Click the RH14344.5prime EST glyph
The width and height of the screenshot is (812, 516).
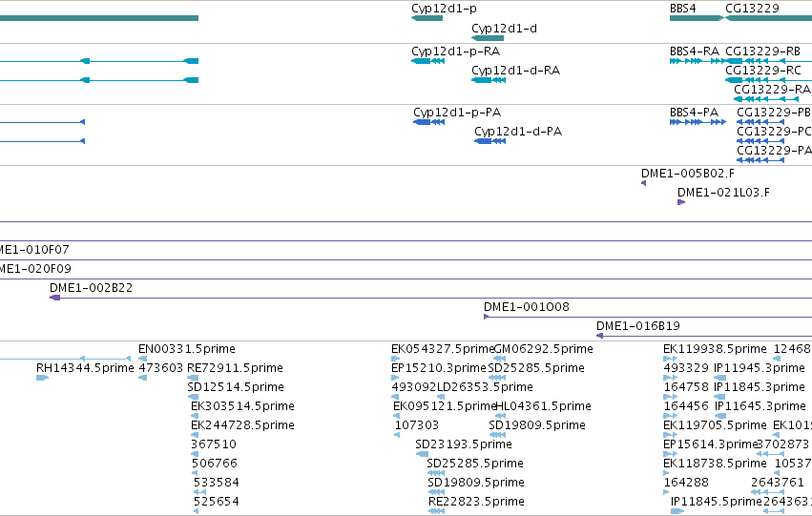43,378
